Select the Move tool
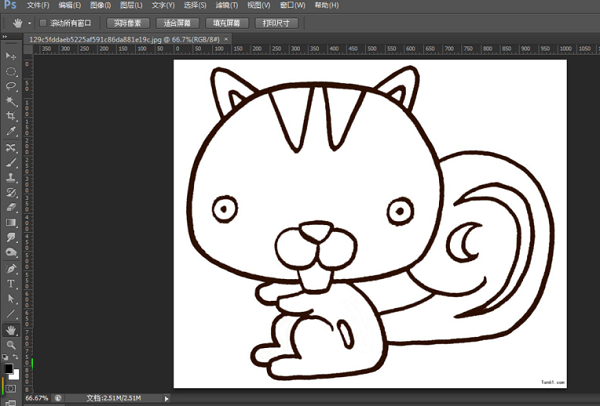 [x=11, y=56]
